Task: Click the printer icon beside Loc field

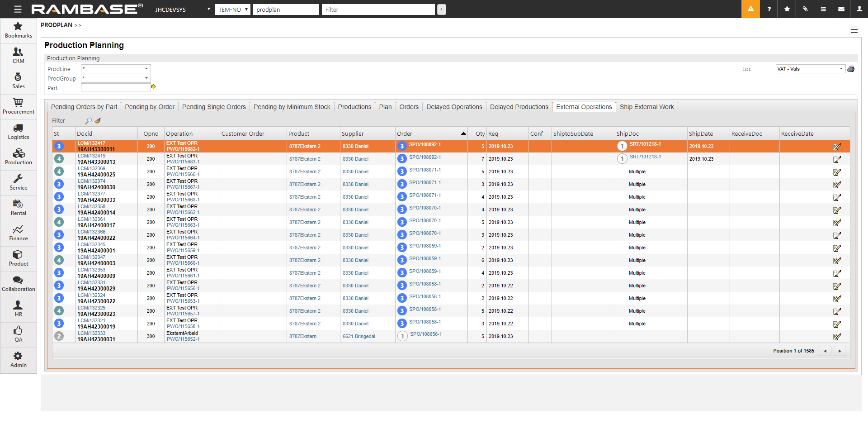Action: pos(851,69)
